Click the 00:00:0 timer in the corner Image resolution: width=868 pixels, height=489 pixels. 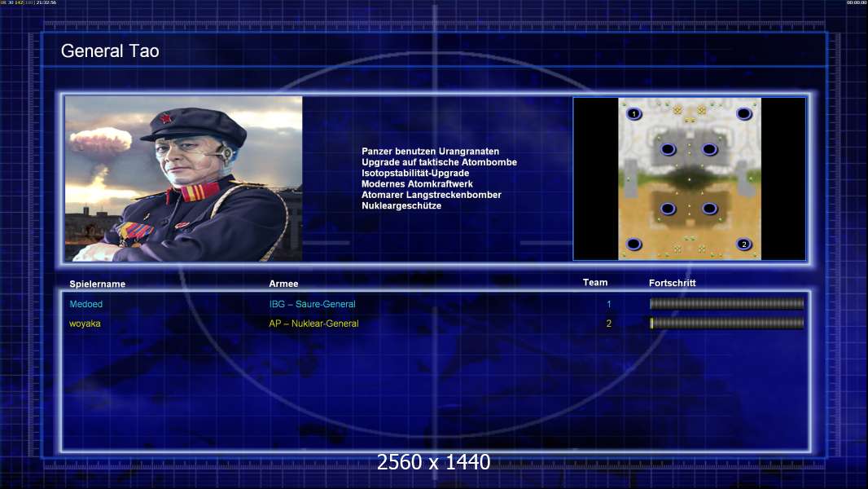tap(857, 2)
